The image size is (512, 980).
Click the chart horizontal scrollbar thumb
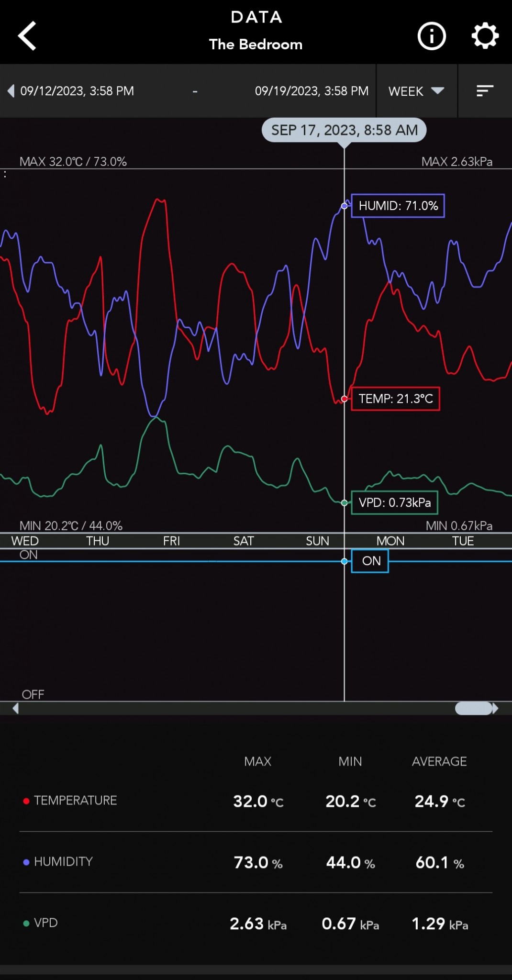473,708
